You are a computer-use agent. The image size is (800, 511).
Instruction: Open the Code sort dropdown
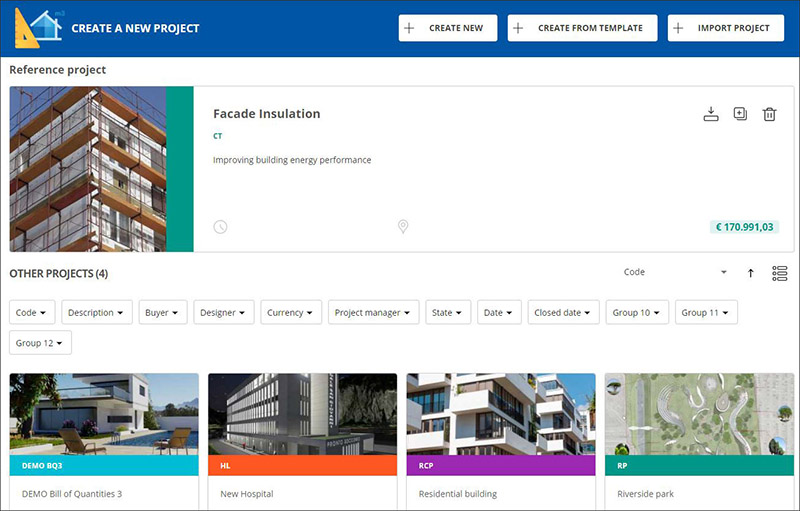[x=675, y=272]
